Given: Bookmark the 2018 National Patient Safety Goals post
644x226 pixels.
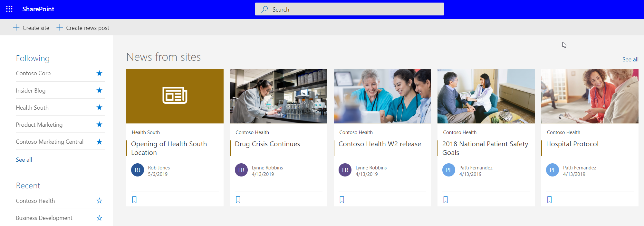Looking at the screenshot, I should [x=446, y=200].
